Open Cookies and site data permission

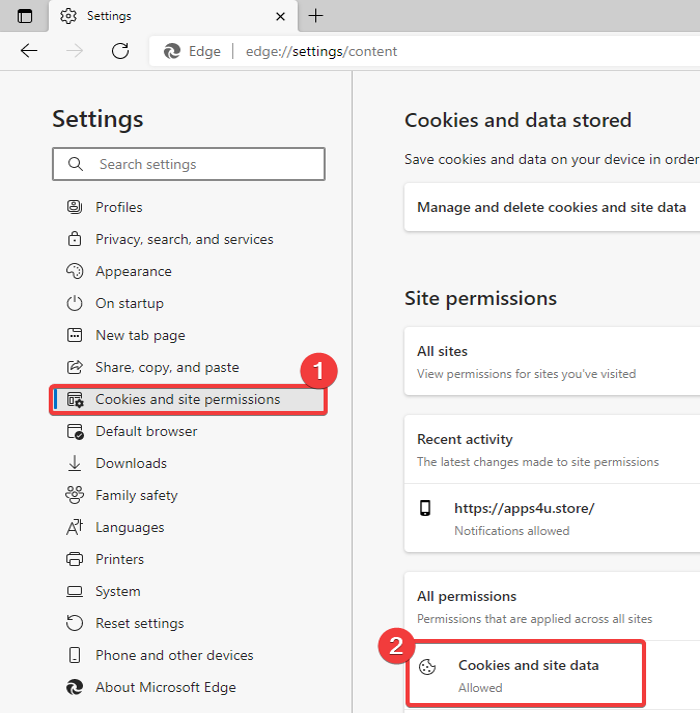528,674
